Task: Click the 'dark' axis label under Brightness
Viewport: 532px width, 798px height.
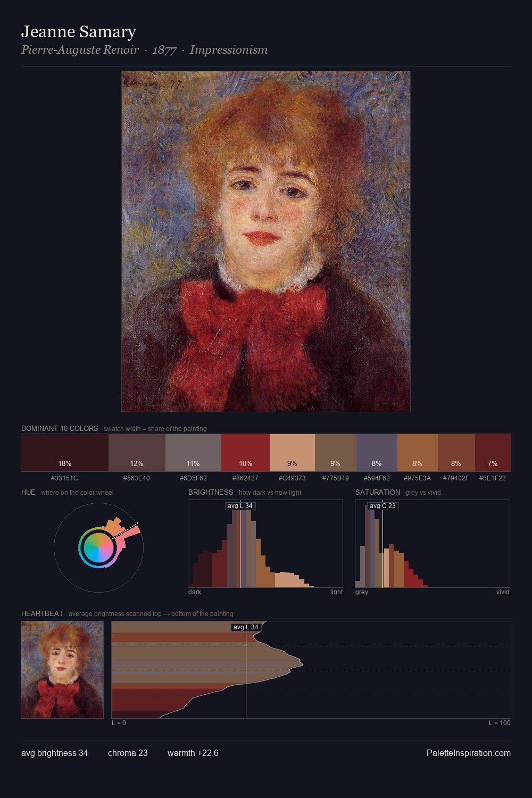Action: point(195,592)
